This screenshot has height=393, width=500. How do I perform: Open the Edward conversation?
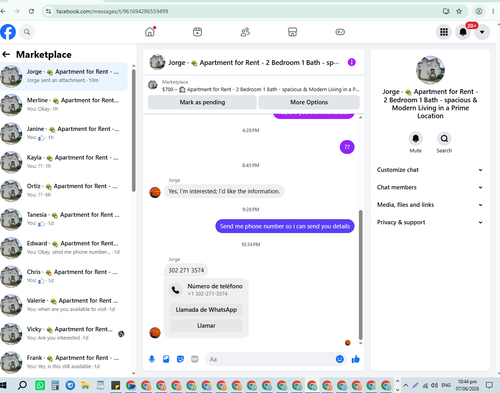click(64, 248)
